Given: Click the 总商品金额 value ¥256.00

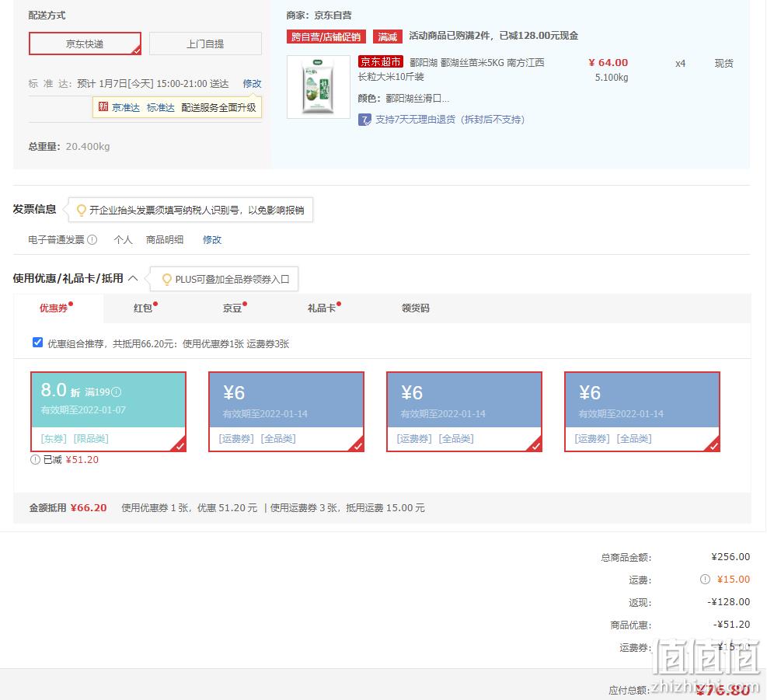Looking at the screenshot, I should coord(730,557).
